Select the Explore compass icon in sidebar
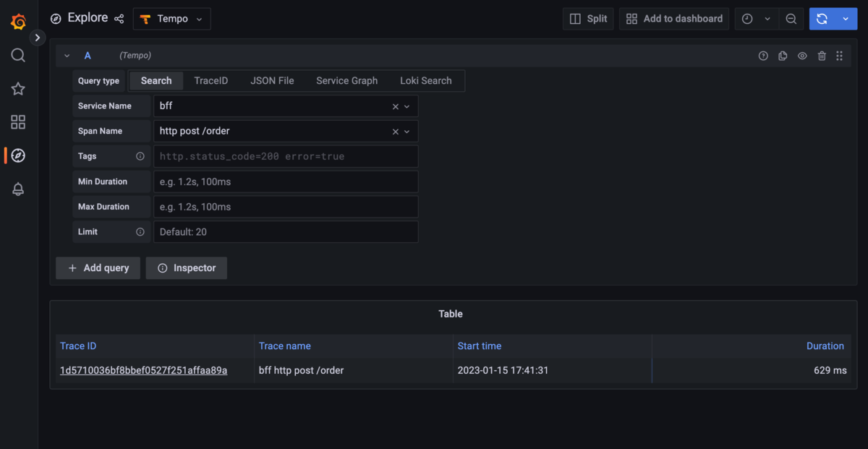This screenshot has height=449, width=868. [18, 155]
